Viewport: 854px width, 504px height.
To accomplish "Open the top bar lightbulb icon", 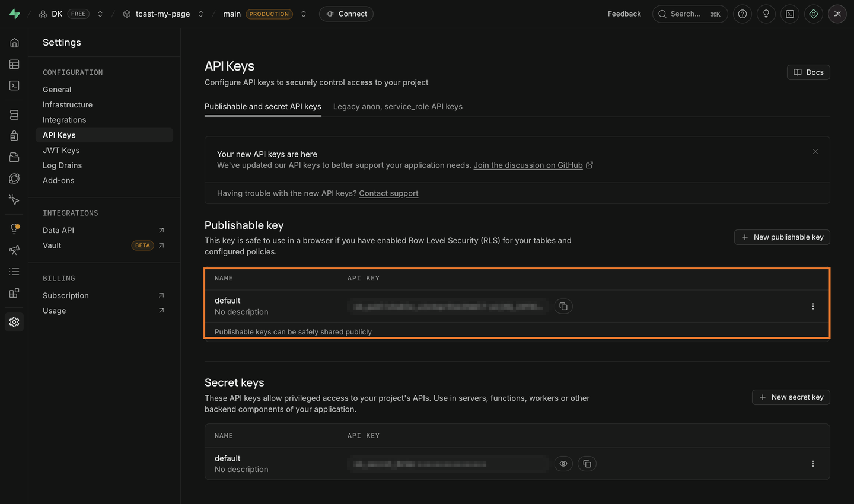I will point(766,14).
